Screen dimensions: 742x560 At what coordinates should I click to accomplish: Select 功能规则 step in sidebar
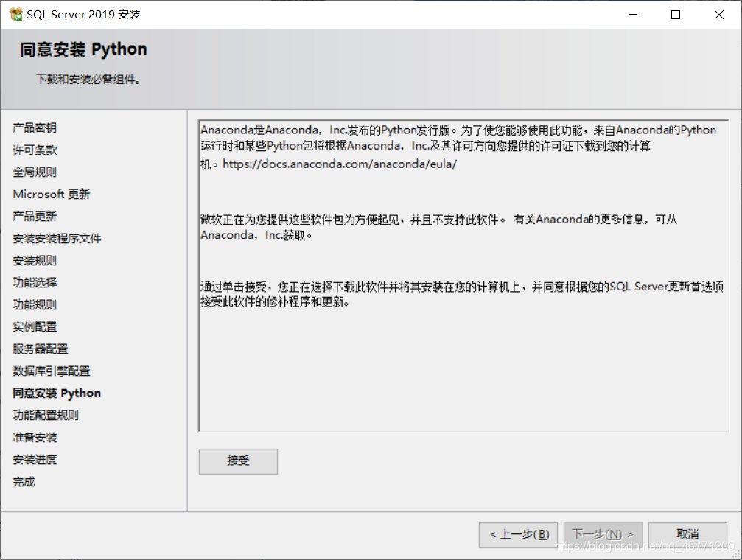click(x=35, y=305)
